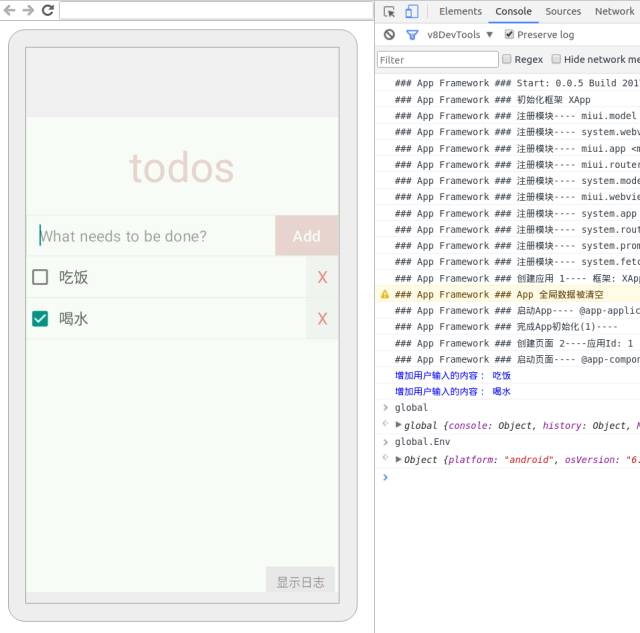Open the v8DevTools context dropdown

tap(460, 35)
